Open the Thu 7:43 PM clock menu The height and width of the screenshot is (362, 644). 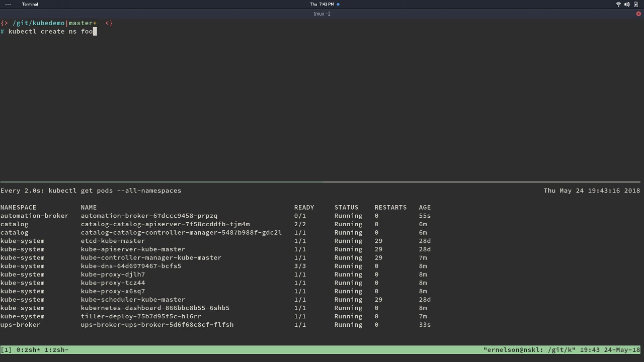pyautogui.click(x=322, y=4)
